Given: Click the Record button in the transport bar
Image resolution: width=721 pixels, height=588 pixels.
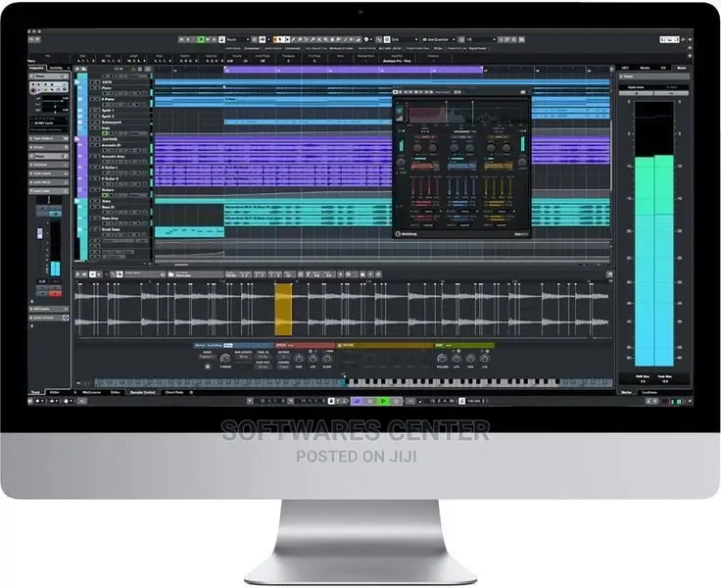Looking at the screenshot, I should [397, 401].
